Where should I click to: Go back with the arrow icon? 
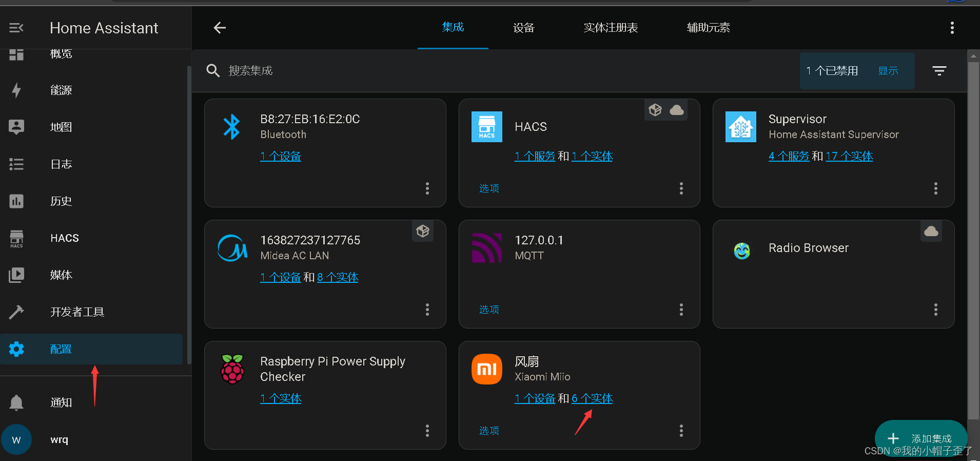(x=220, y=28)
